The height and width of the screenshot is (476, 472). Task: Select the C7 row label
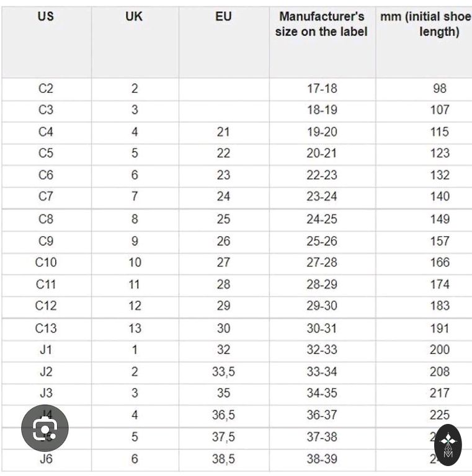click(x=46, y=197)
